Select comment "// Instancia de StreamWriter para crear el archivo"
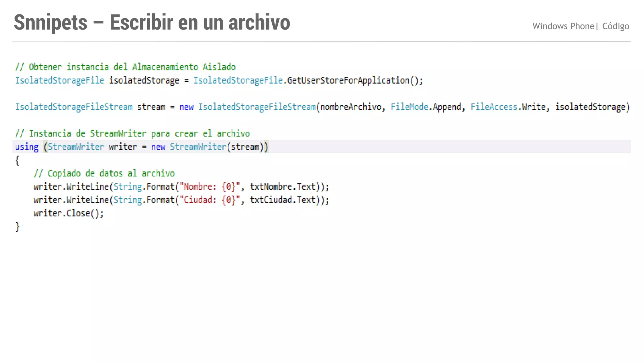Screen dimensions: 644x362 pyautogui.click(x=132, y=134)
